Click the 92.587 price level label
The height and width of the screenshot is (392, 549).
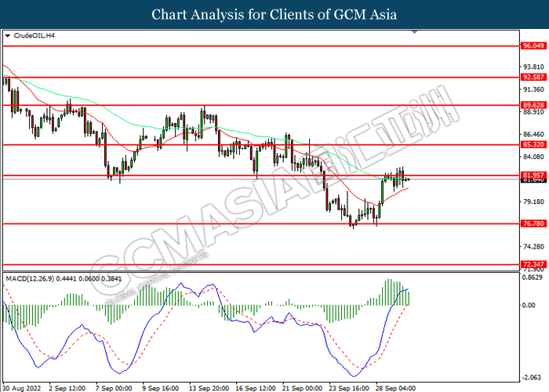click(x=533, y=78)
